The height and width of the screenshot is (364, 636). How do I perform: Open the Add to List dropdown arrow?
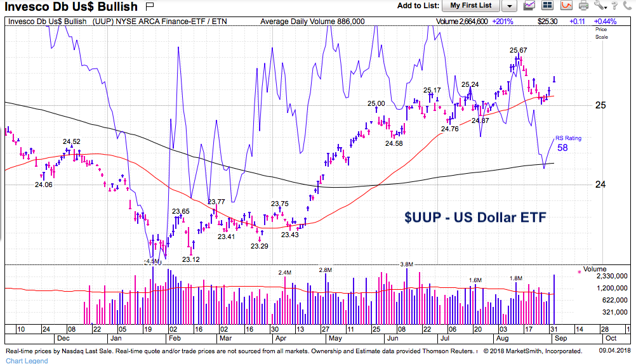coord(509,6)
